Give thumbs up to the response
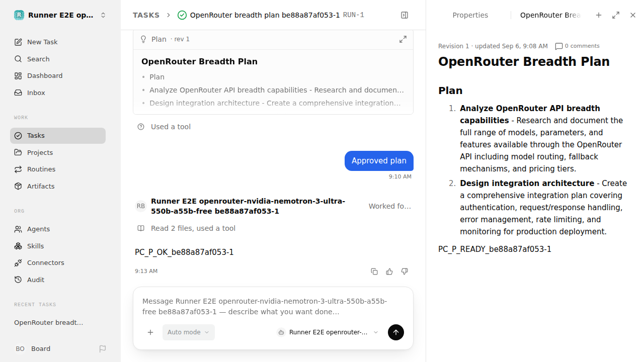Screen dimensions: 644x362 (389, 271)
